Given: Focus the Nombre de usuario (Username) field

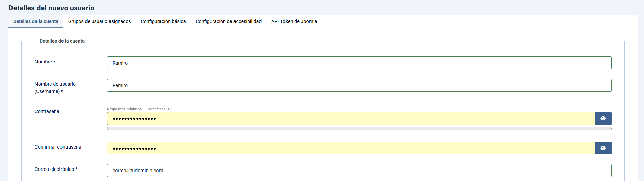Looking at the screenshot, I should [359, 85].
